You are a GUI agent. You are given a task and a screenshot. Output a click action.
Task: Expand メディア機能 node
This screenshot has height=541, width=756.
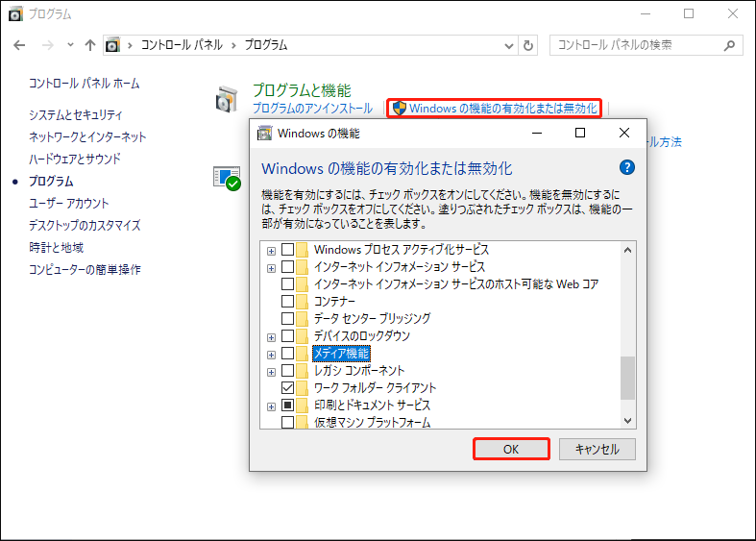click(272, 355)
